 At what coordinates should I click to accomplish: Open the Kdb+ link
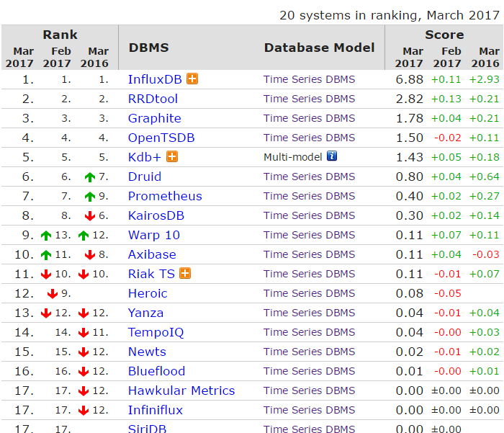[144, 157]
